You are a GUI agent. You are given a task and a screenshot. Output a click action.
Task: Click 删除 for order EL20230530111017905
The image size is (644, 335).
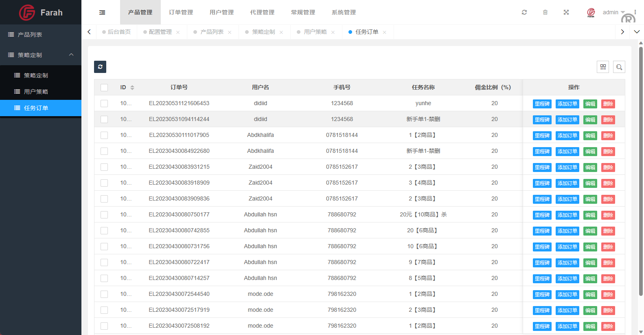pos(608,136)
